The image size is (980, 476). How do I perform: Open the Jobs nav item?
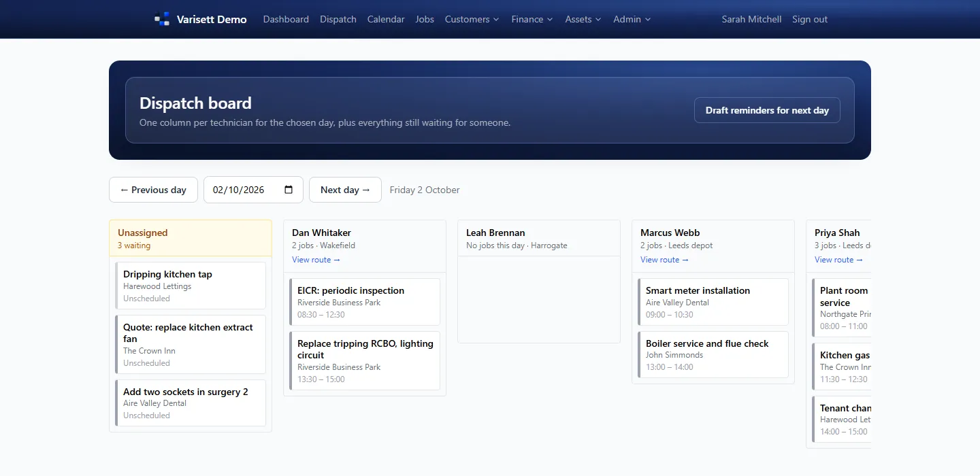pos(425,19)
